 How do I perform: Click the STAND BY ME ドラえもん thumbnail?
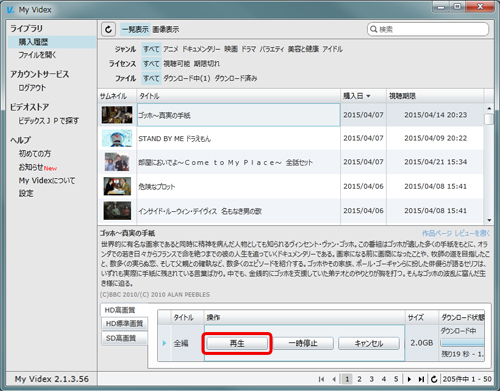pyautogui.click(x=117, y=138)
